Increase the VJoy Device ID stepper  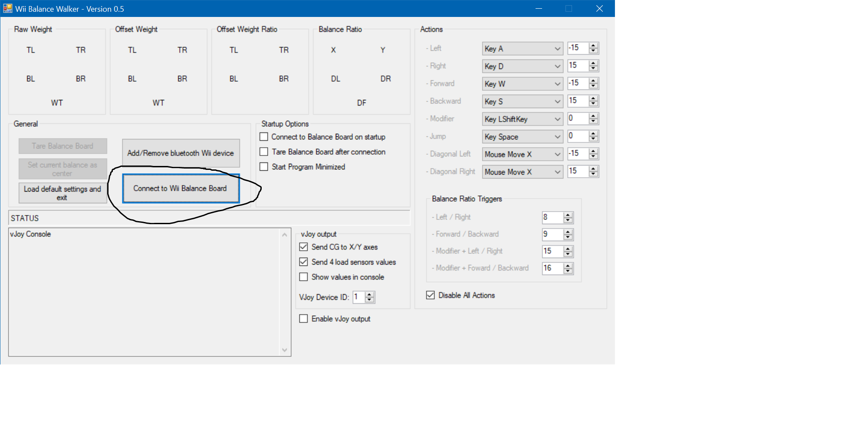click(370, 295)
